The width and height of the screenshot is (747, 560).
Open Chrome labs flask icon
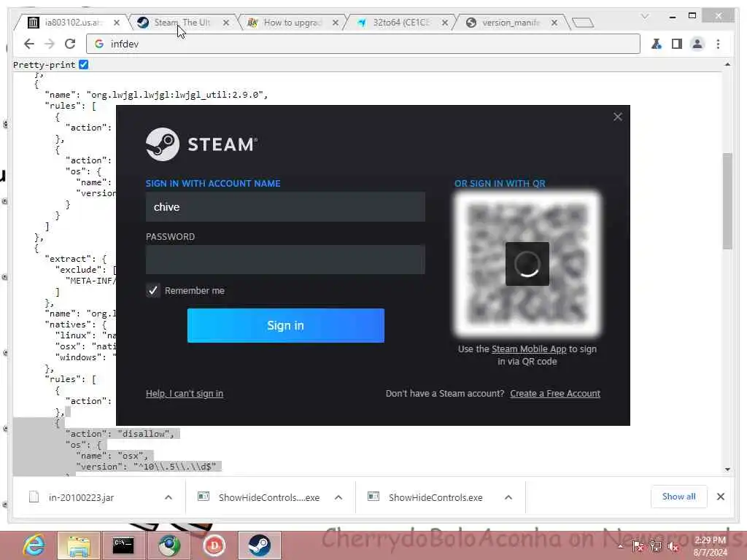pyautogui.click(x=657, y=44)
